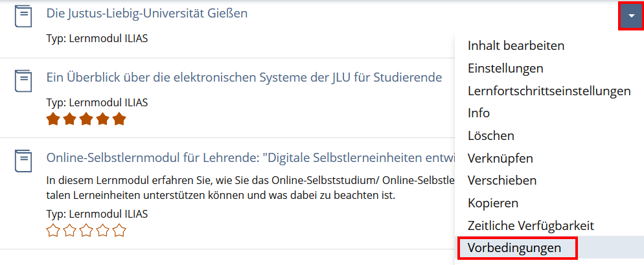Rate Online-Selbstlernmodul with the first empty star
644x265 pixels.
pyautogui.click(x=53, y=231)
